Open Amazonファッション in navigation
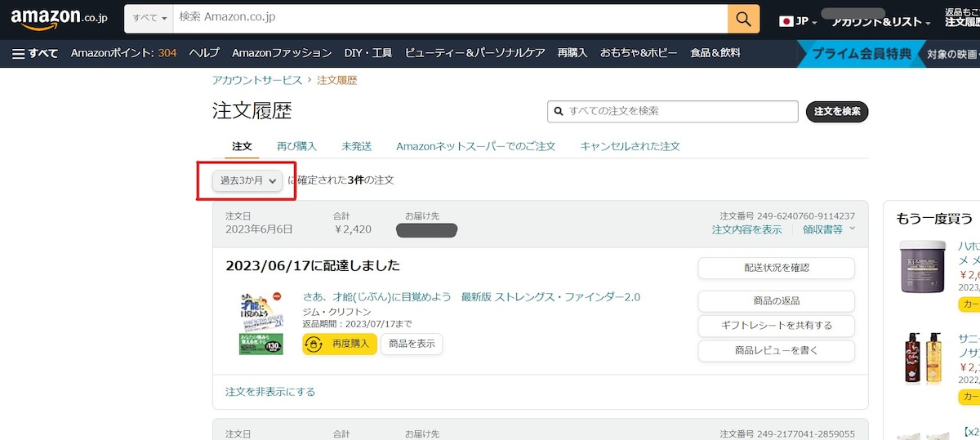The image size is (980, 440). [282, 53]
